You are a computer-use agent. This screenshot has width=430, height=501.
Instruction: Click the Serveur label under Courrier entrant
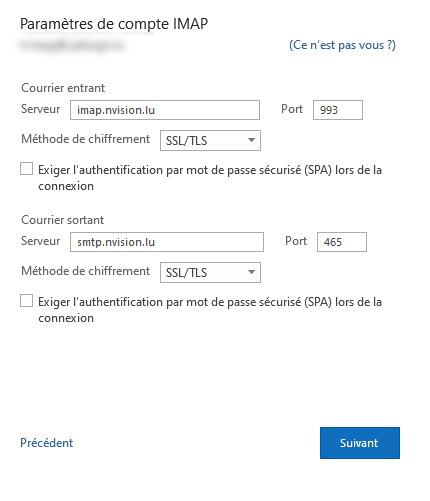40,109
